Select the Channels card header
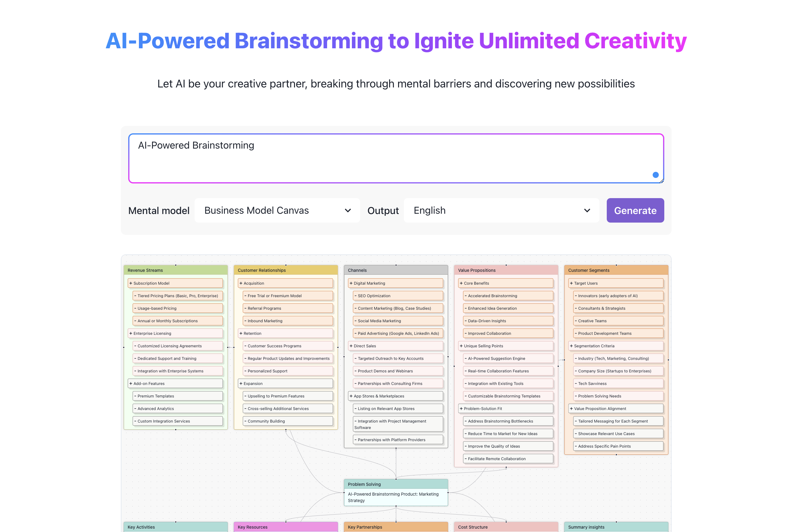Viewport: 798px width, 532px height. coord(396,270)
